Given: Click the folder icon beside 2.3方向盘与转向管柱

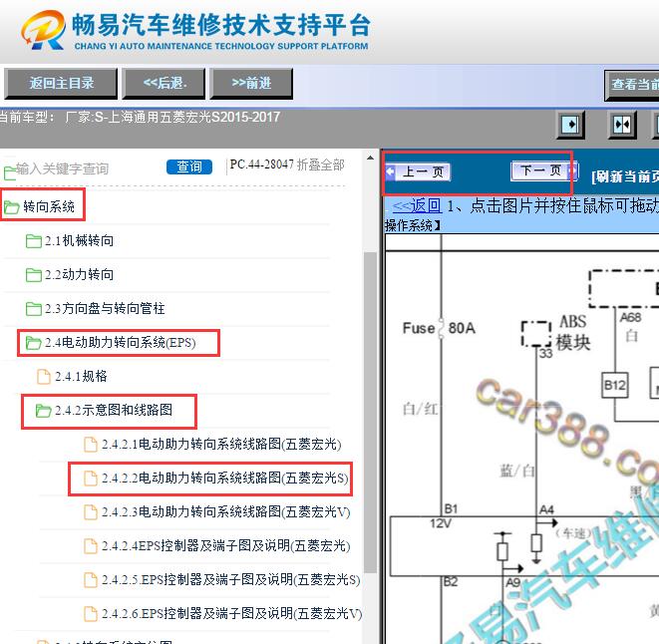Looking at the screenshot, I should pyautogui.click(x=33, y=309).
